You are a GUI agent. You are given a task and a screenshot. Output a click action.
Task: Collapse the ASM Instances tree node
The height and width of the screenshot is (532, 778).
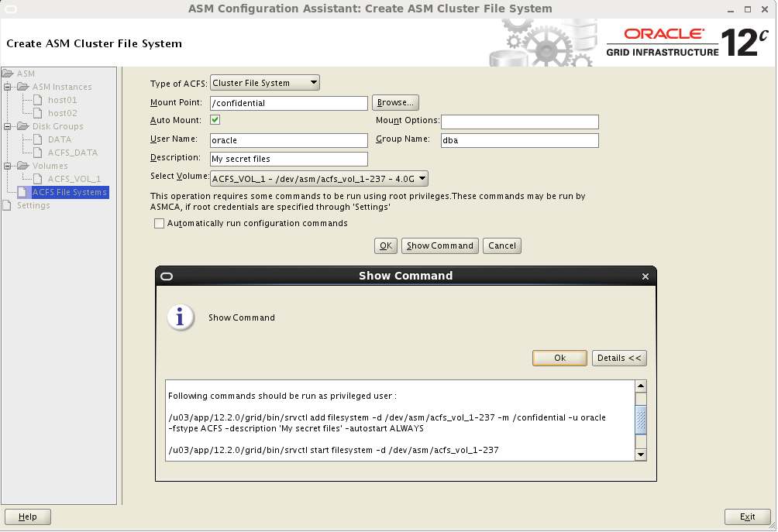tap(8, 87)
